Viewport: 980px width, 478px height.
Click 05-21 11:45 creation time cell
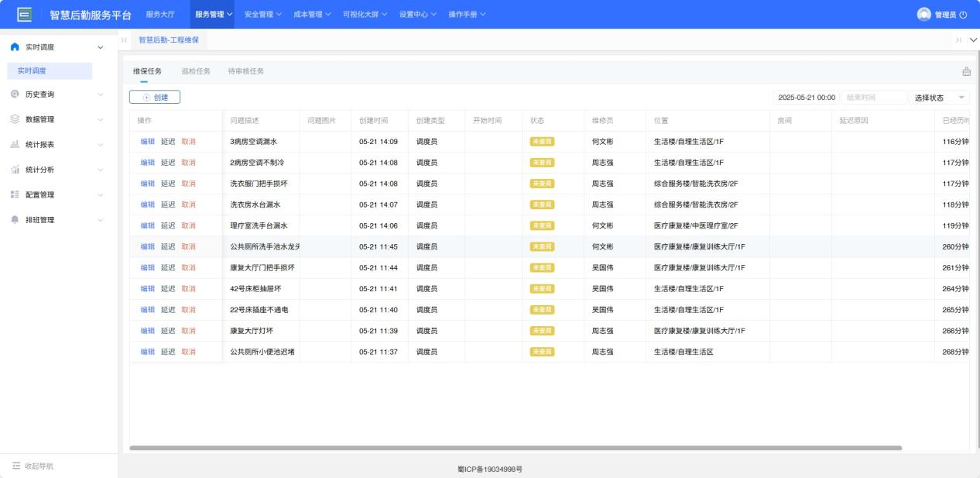click(379, 246)
